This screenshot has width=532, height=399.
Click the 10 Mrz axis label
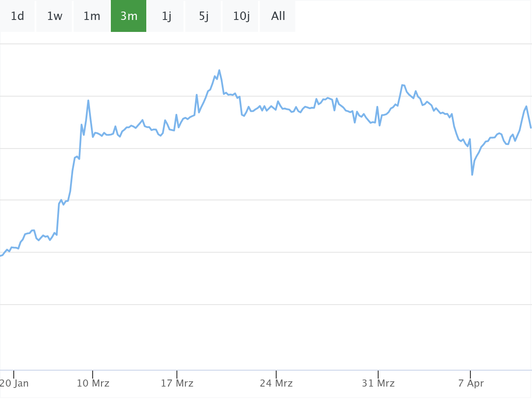coord(93,383)
